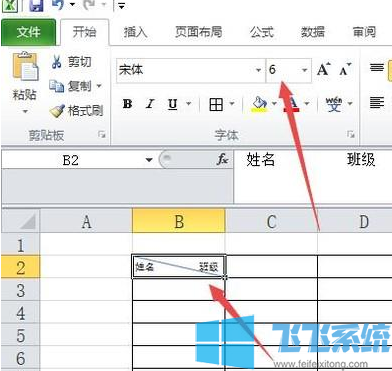Click the formula bar text 姓名 班级
392x371 pixels.
point(311,160)
